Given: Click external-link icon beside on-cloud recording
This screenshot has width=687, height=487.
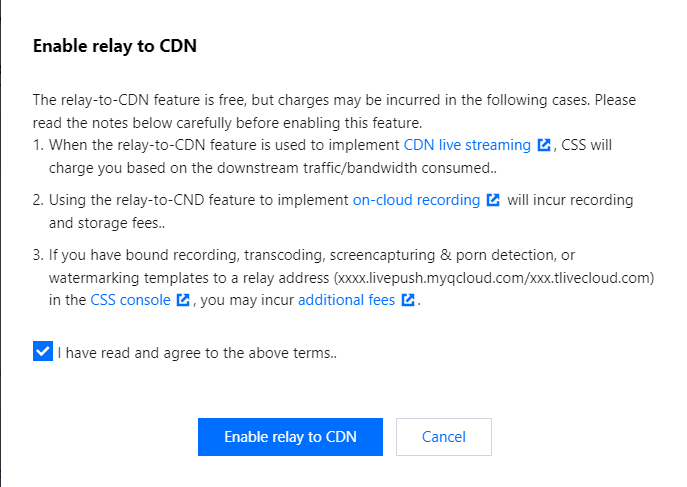Looking at the screenshot, I should 493,200.
